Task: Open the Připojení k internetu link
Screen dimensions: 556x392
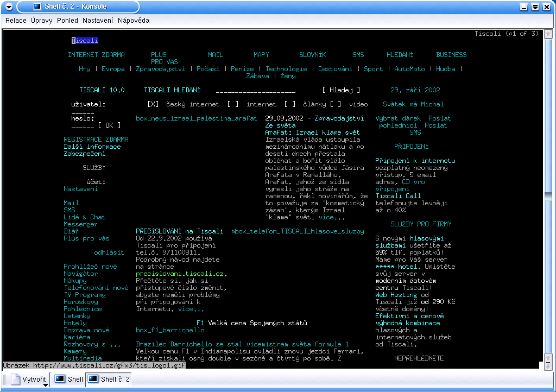Action: click(415, 161)
